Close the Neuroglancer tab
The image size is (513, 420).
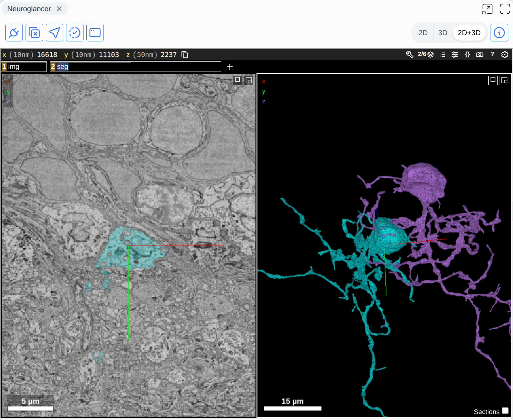click(x=59, y=9)
